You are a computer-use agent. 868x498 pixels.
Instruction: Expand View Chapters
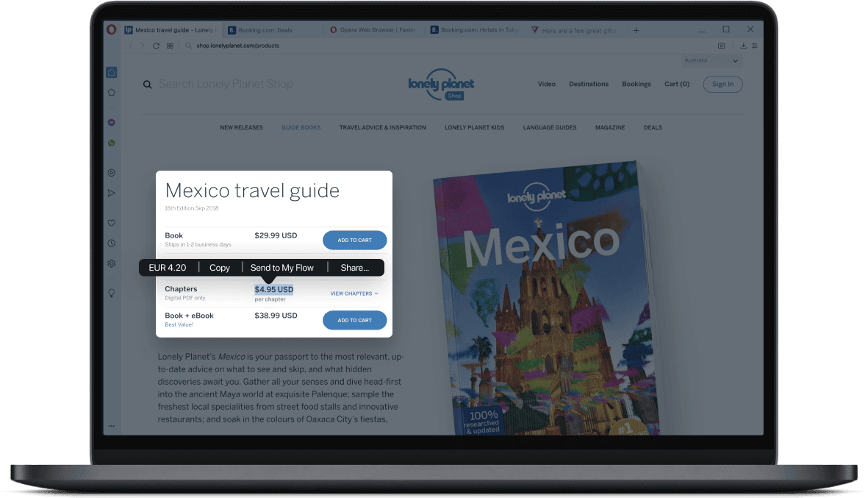tap(354, 294)
